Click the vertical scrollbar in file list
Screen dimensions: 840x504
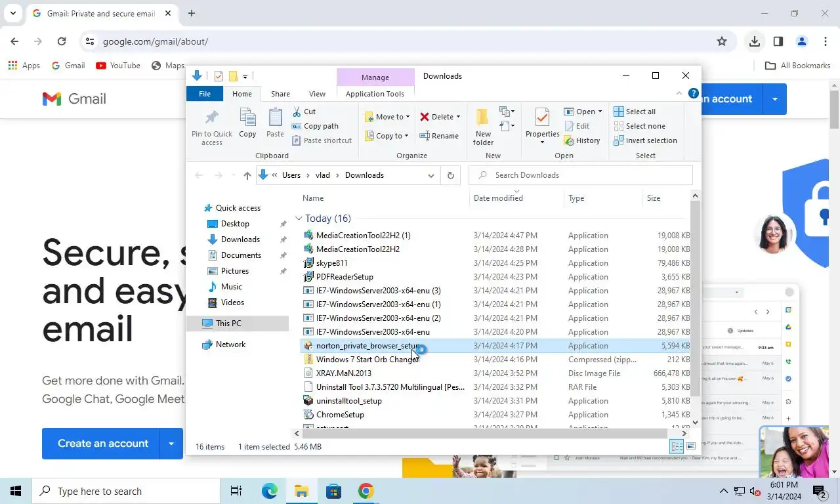[x=696, y=298]
